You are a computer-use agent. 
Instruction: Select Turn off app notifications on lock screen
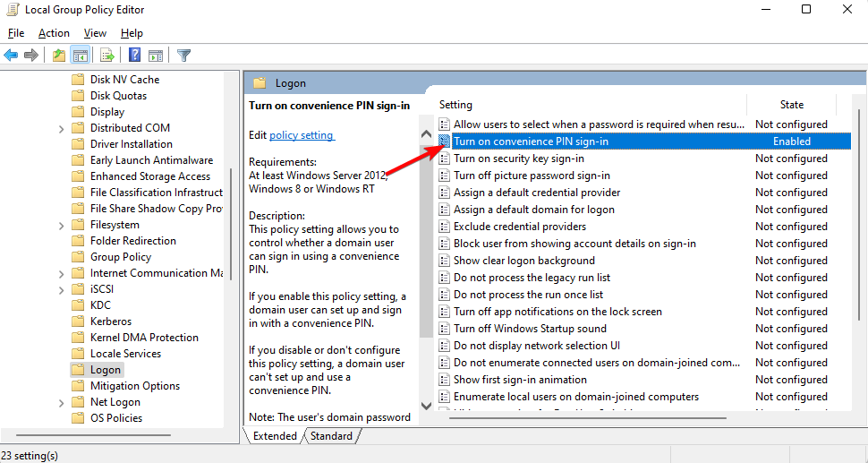(557, 312)
